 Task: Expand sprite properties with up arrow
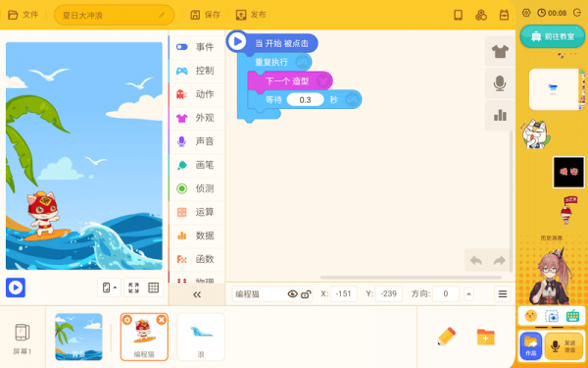coord(468,293)
